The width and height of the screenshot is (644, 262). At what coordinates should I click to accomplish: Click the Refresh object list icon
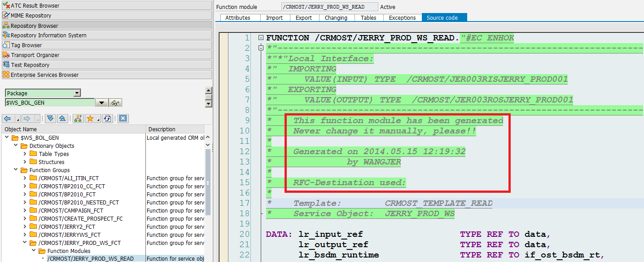coord(107,119)
